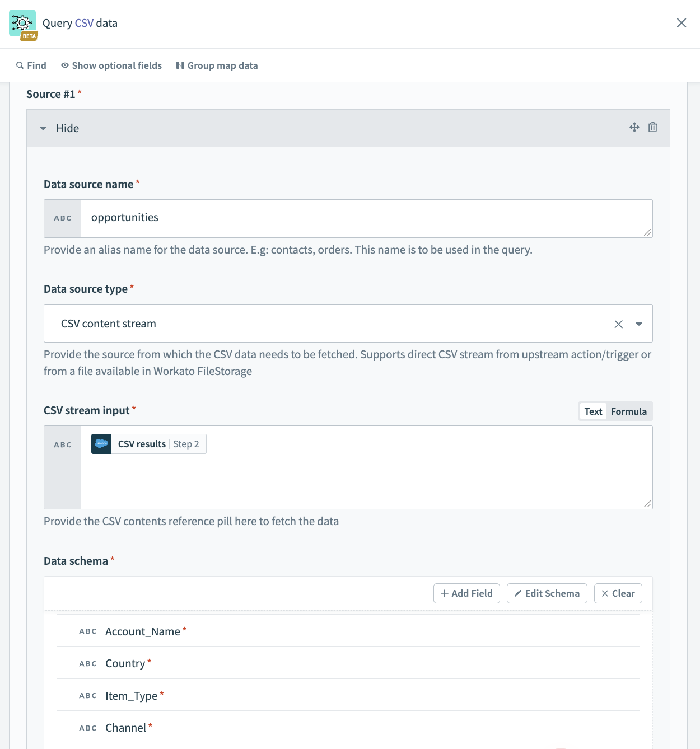This screenshot has width=700, height=749.
Task: Switch CSV stream input to Formula mode
Action: 628,411
